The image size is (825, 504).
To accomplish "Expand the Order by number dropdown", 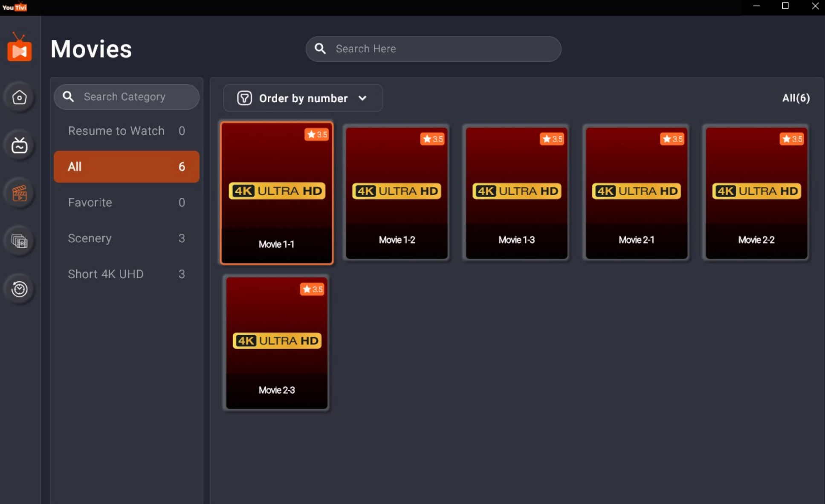I will click(303, 98).
